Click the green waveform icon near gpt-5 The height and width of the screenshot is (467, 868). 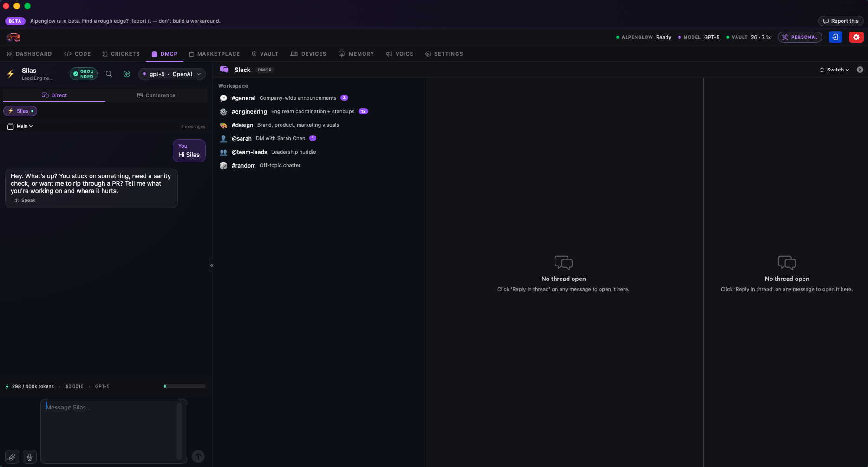pyautogui.click(x=127, y=74)
